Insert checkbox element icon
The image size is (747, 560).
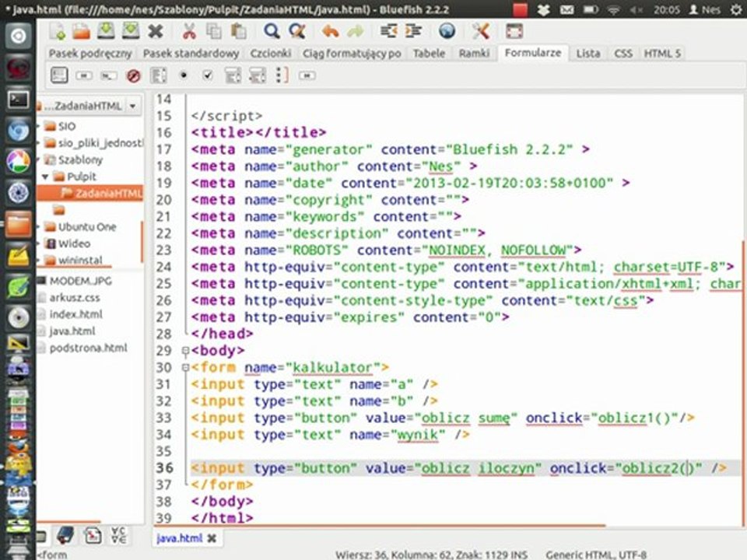[x=208, y=75]
